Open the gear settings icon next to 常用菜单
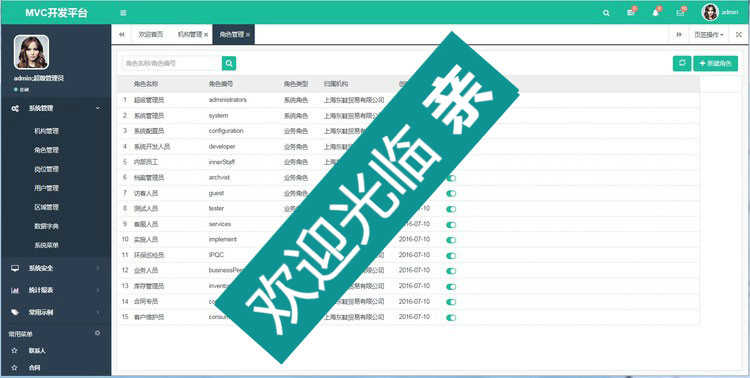This screenshot has width=750, height=378. click(x=98, y=333)
